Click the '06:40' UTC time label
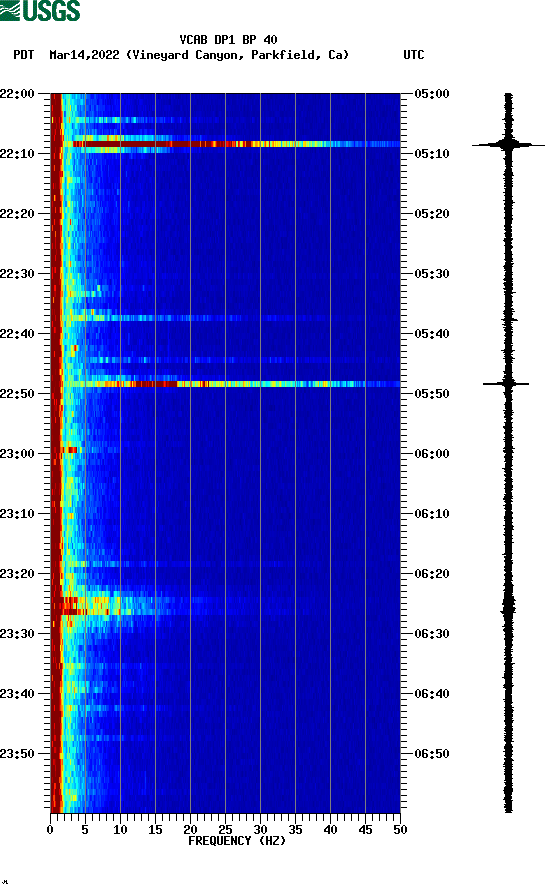 pyautogui.click(x=432, y=693)
